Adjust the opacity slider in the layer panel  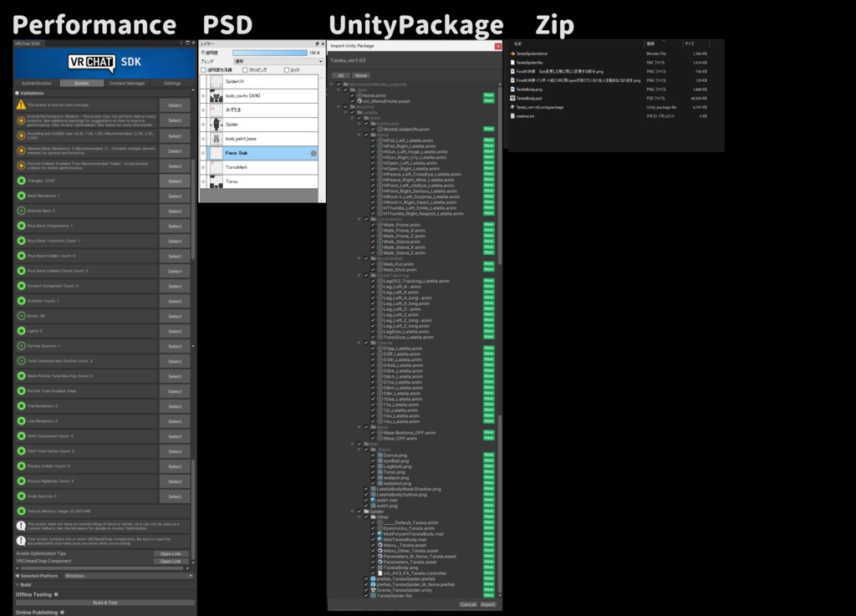(270, 53)
